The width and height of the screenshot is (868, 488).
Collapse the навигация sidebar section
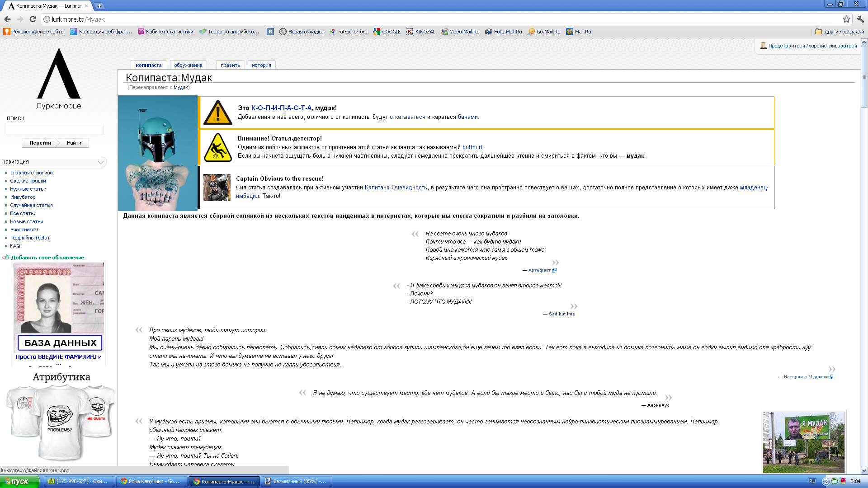coord(101,162)
